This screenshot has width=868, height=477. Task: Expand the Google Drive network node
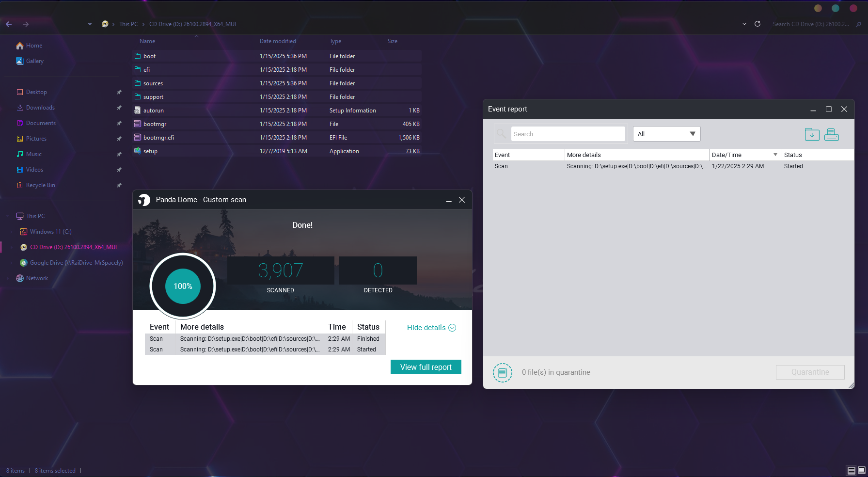point(12,263)
